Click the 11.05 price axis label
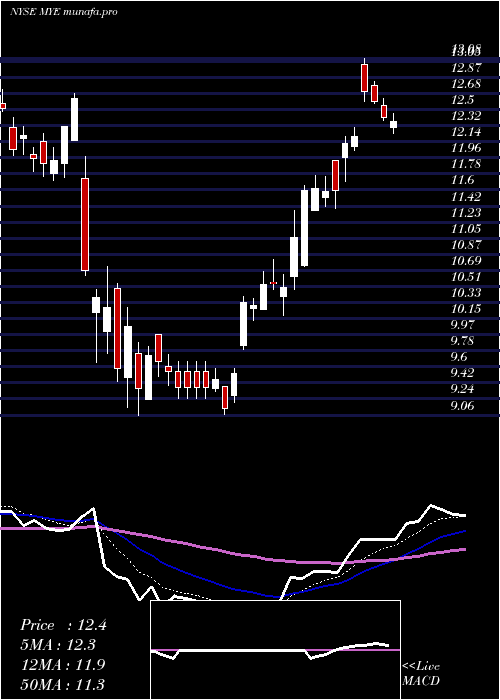 coord(466,229)
